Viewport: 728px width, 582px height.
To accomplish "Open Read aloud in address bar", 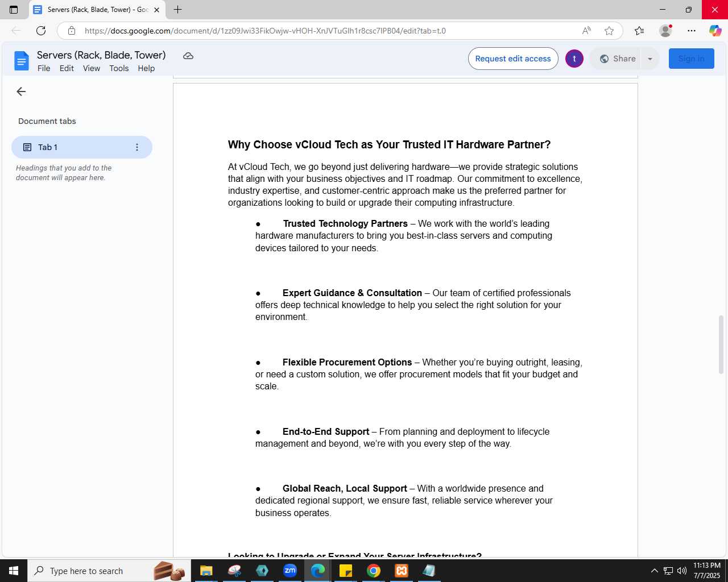I will (x=586, y=31).
